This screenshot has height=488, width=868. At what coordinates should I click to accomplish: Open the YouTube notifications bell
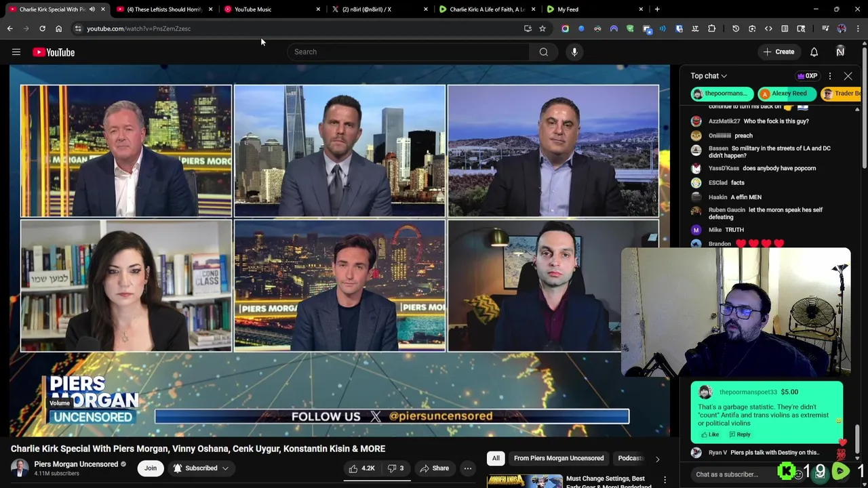[x=814, y=52]
